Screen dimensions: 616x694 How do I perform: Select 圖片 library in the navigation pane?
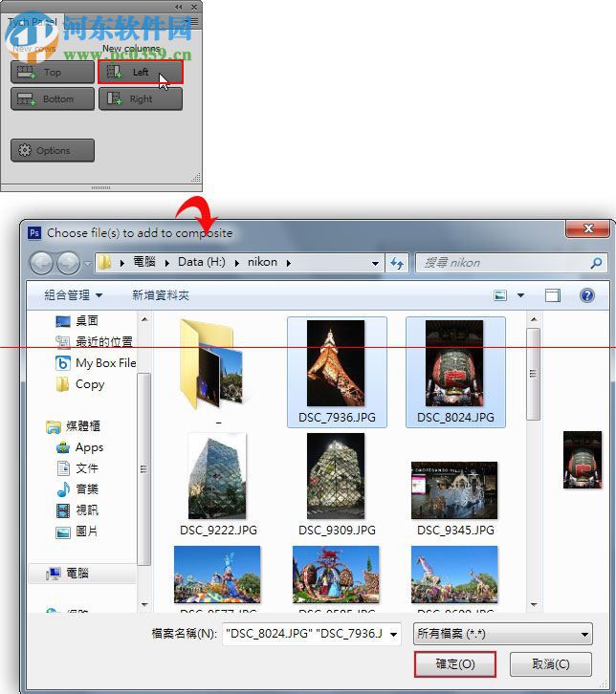point(77,531)
